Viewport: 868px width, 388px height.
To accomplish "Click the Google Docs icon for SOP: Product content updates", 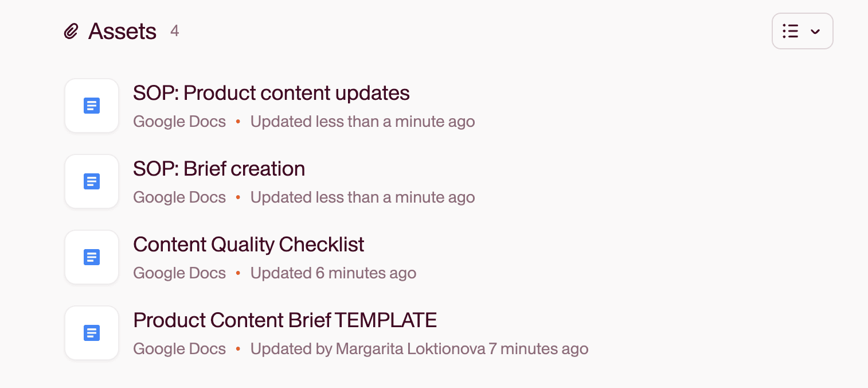I will pyautogui.click(x=92, y=106).
